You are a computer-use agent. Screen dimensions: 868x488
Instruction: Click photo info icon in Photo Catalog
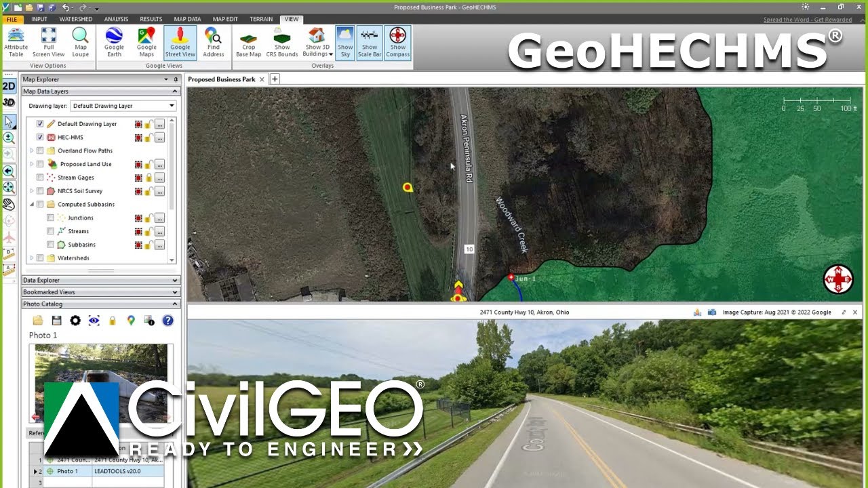point(149,321)
